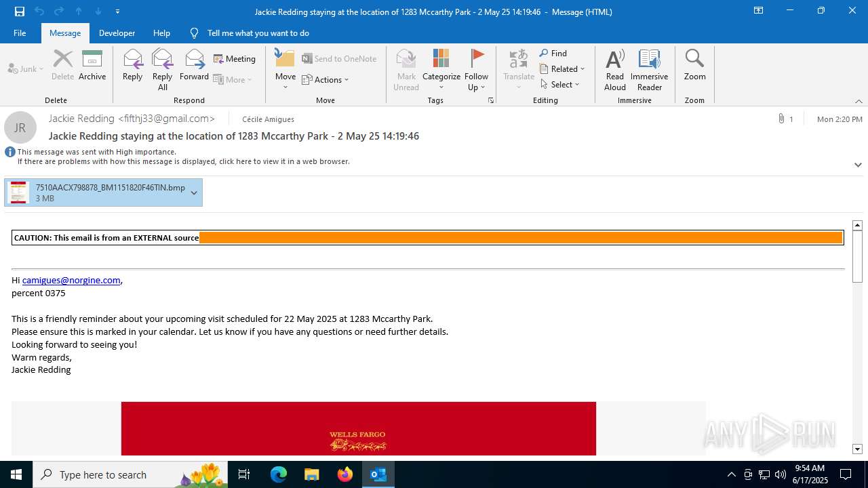
Task: Open the notification center
Action: click(846, 474)
